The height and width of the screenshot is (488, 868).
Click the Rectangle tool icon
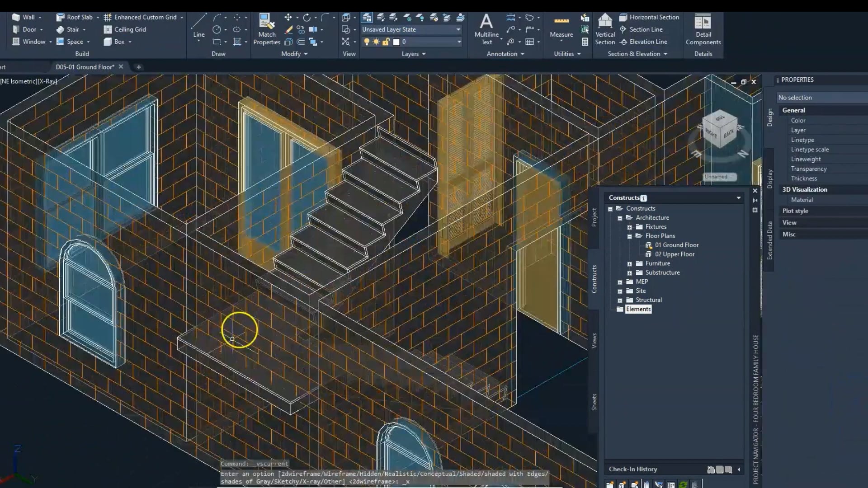pos(217,42)
